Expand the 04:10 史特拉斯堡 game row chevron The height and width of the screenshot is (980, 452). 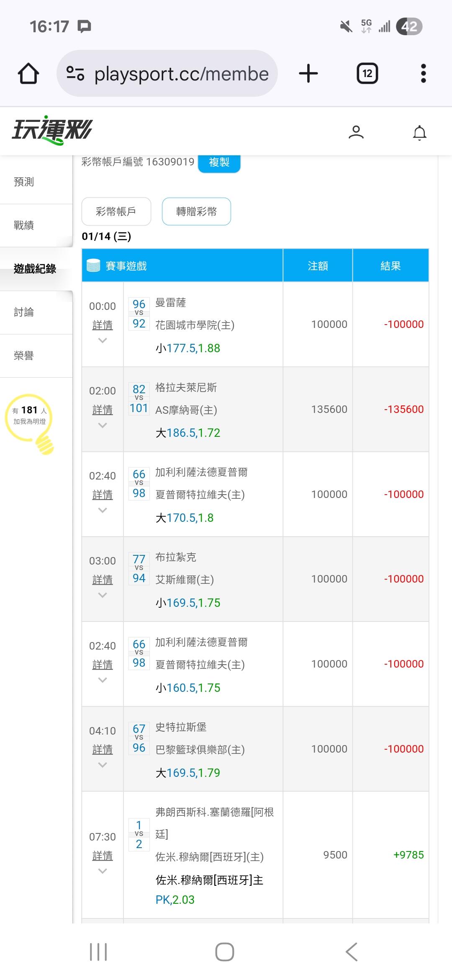(103, 765)
